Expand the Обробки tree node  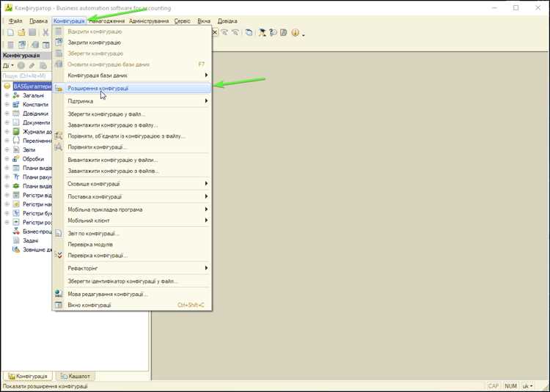(7, 159)
